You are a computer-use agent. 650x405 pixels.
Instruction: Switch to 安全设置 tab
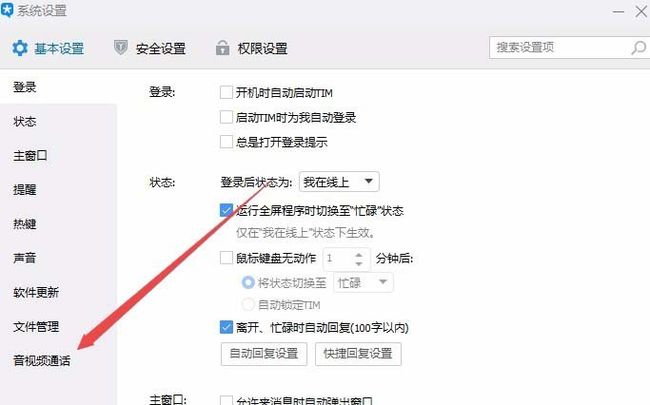click(x=150, y=49)
